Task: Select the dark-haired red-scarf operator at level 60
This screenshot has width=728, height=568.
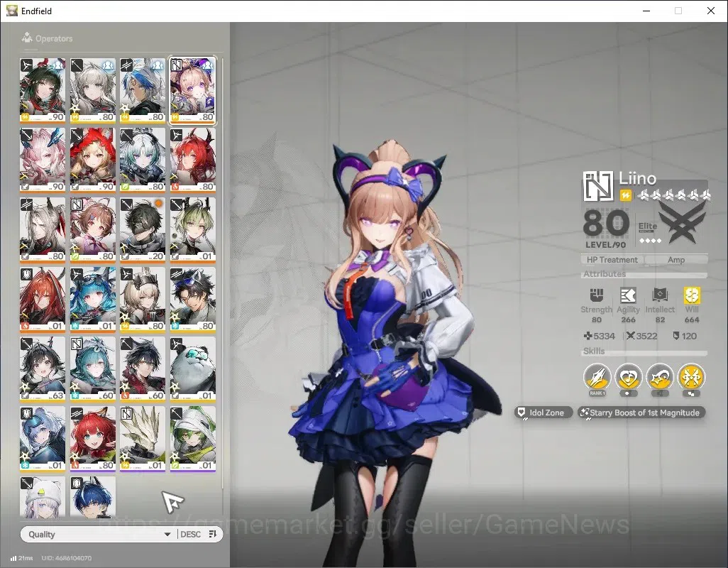Action: (x=143, y=368)
